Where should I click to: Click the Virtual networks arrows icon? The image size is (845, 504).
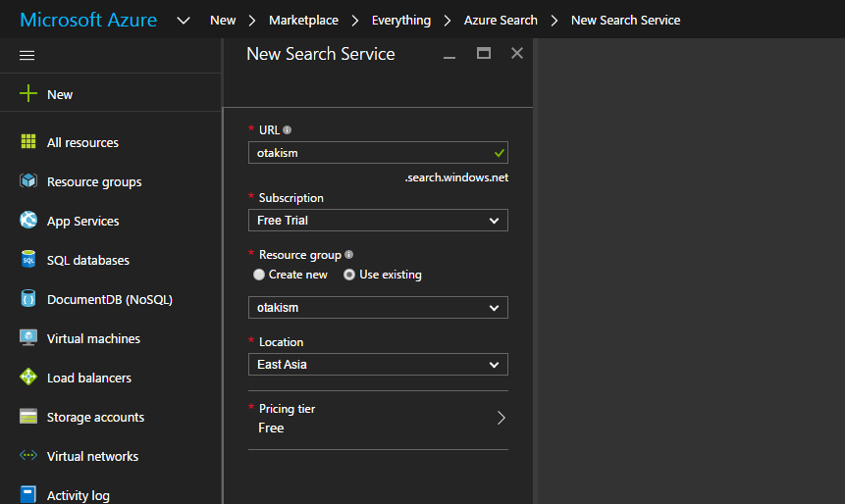[x=28, y=456]
